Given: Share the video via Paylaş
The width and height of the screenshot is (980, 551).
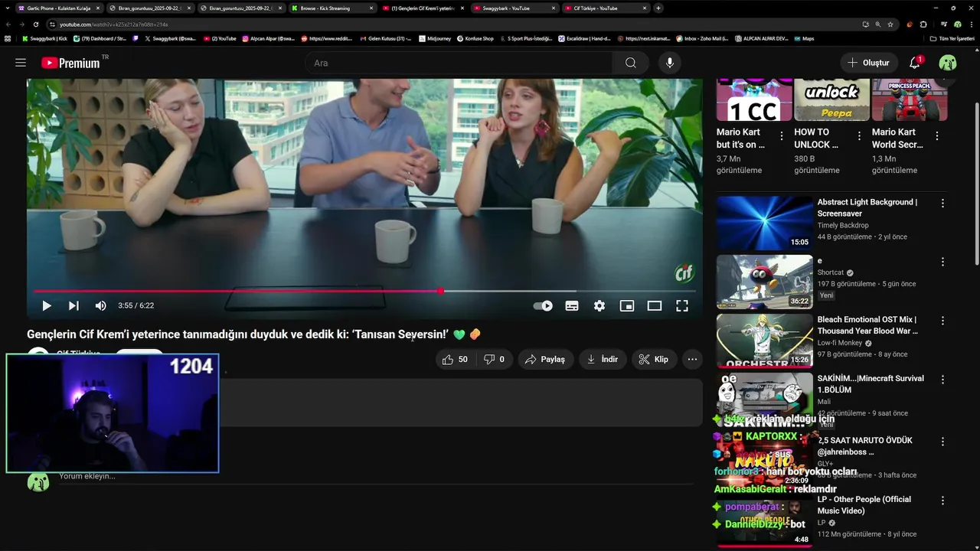Looking at the screenshot, I should click(x=545, y=359).
